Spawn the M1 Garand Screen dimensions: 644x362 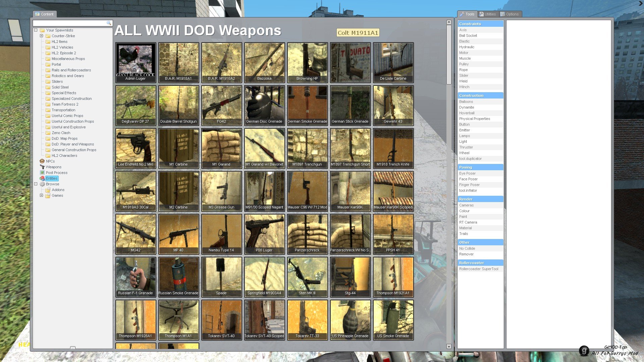(221, 148)
